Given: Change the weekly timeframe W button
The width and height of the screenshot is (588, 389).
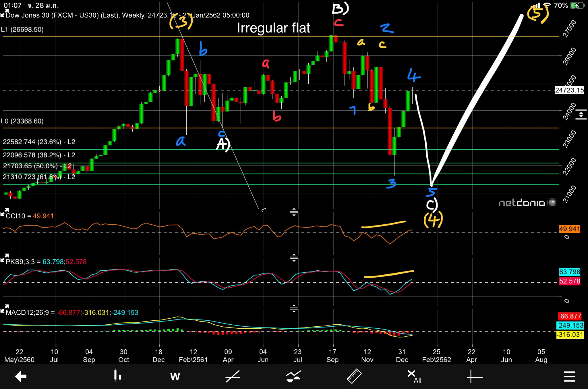Looking at the screenshot, I should [175, 376].
